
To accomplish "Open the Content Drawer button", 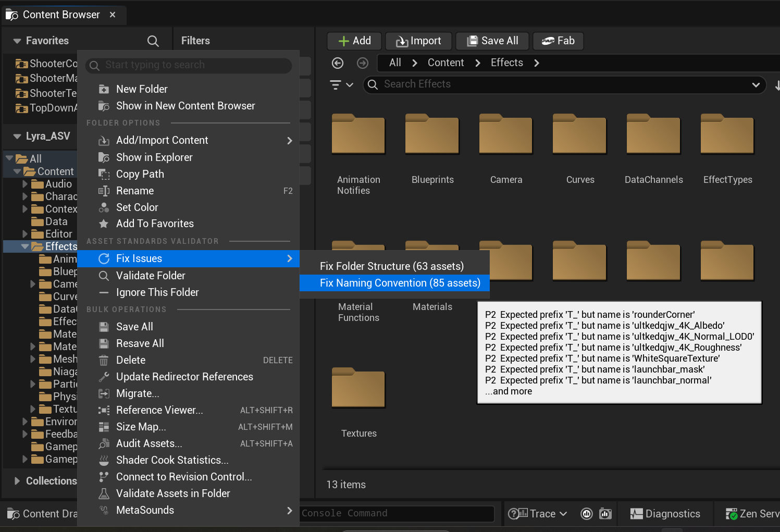I will [x=42, y=514].
